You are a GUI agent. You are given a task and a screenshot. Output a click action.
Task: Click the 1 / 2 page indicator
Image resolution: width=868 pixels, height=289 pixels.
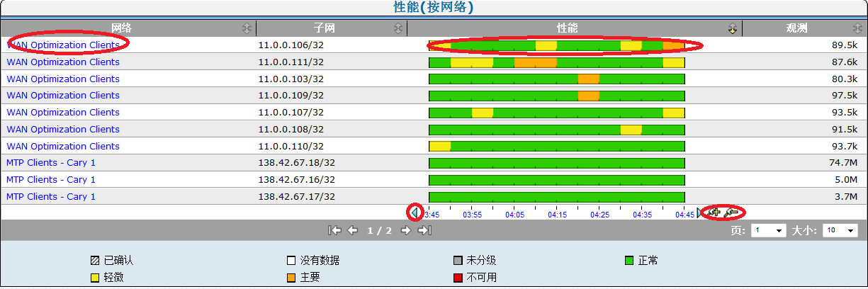[379, 231]
